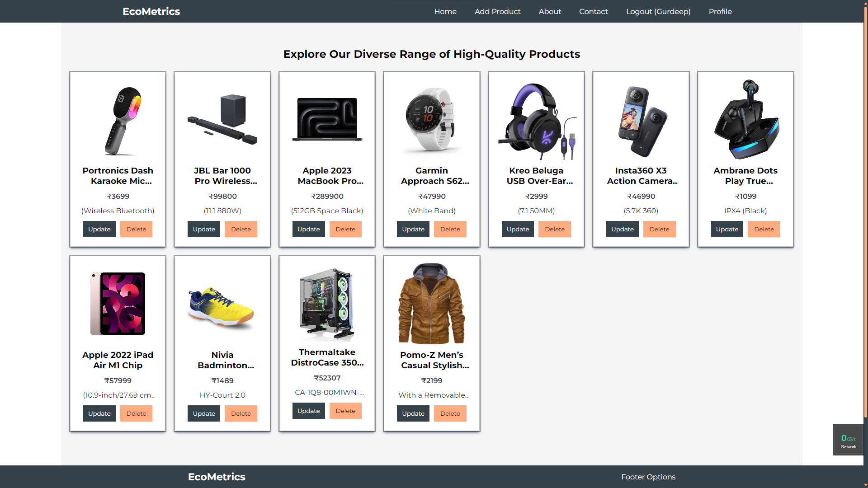
Task: Click the footer EcoMetrics logo
Action: pos(217,477)
